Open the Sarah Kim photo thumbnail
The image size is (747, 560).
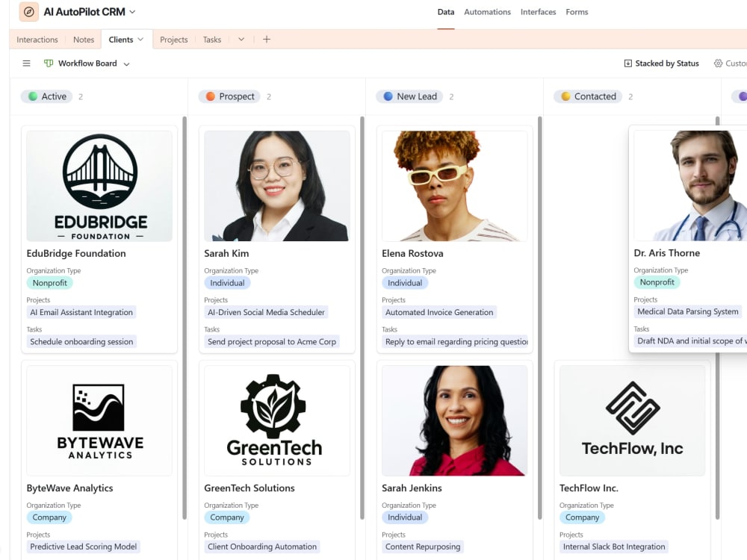277,186
